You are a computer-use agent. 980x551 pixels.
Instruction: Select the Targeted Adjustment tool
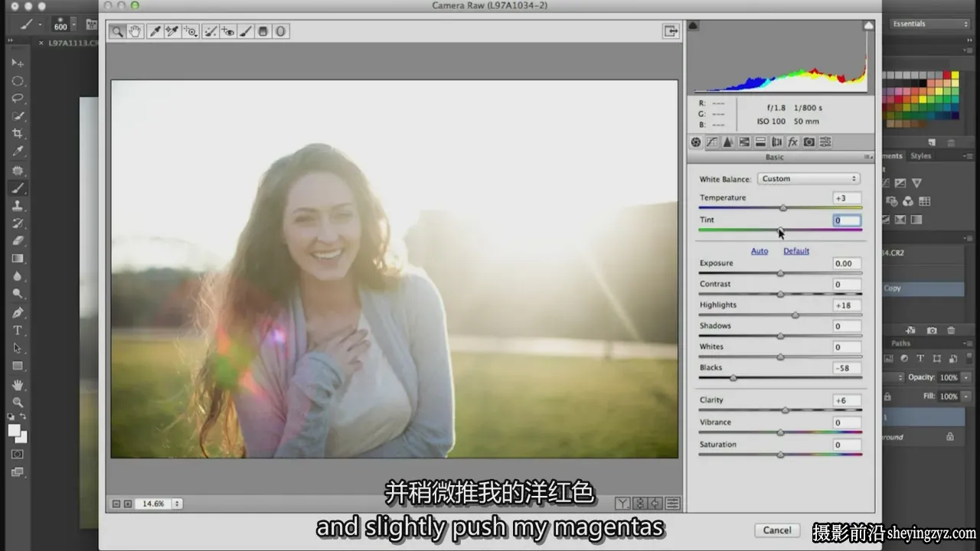(x=190, y=31)
